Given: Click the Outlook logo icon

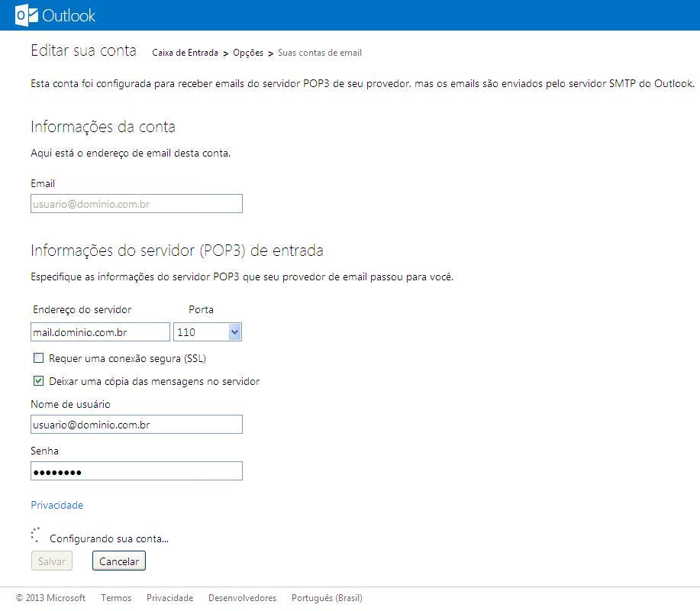Looking at the screenshot, I should coord(27,15).
